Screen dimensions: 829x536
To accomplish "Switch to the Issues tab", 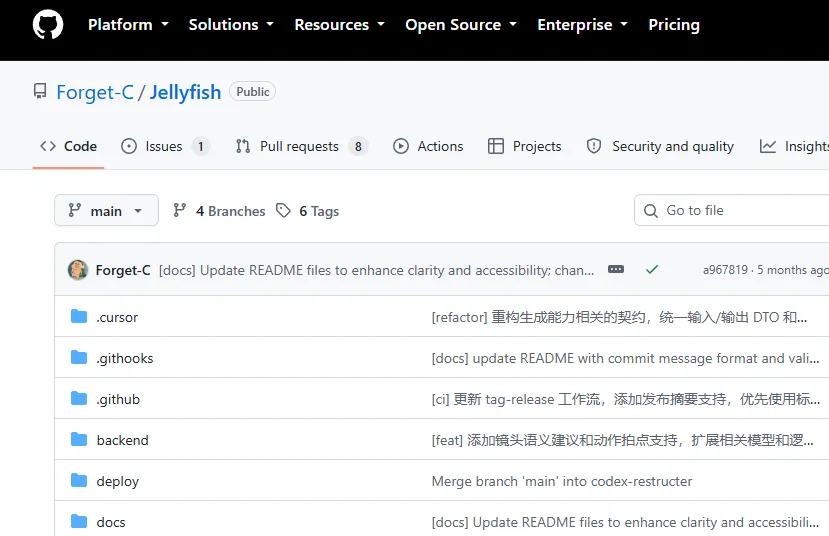I will coord(165,146).
